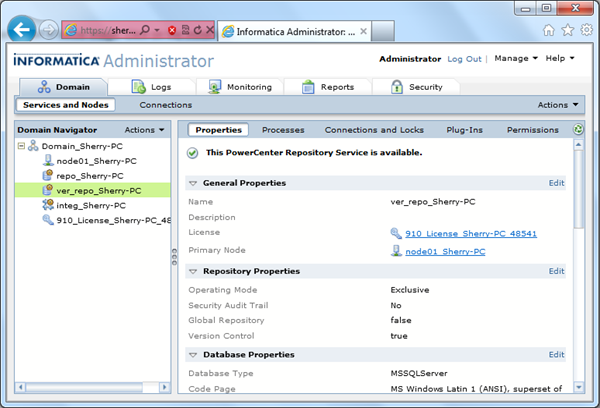Collapse the Database Properties section
600x408 pixels.
click(193, 355)
